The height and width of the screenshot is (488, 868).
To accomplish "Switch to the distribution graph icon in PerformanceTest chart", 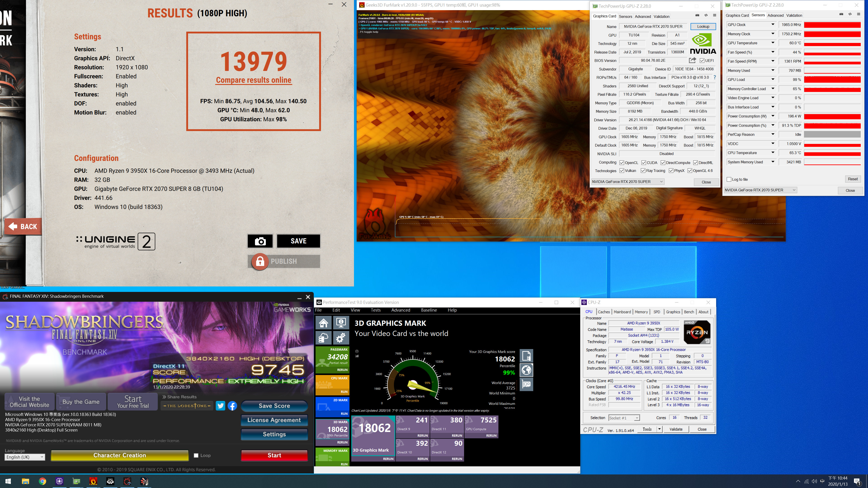I will tap(357, 356).
